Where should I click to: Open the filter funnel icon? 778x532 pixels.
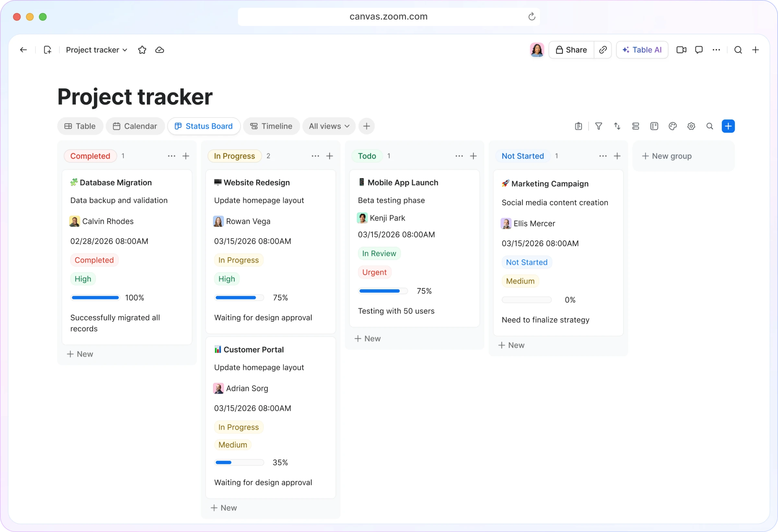click(598, 126)
